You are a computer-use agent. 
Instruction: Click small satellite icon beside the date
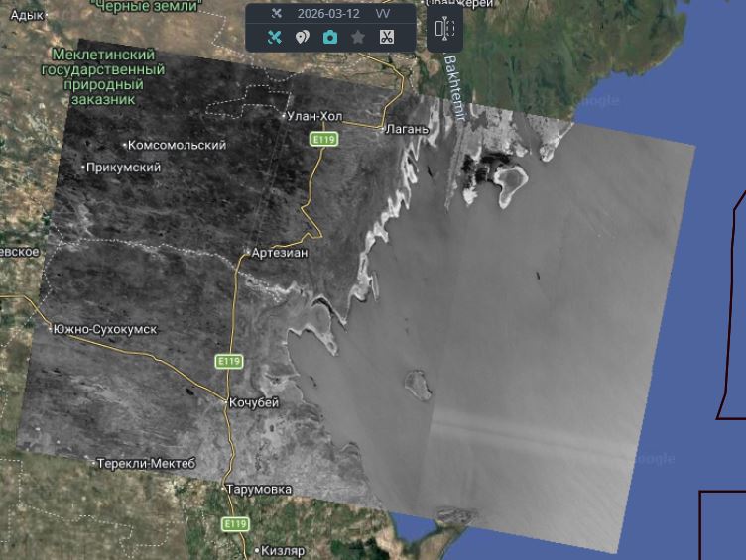point(277,14)
